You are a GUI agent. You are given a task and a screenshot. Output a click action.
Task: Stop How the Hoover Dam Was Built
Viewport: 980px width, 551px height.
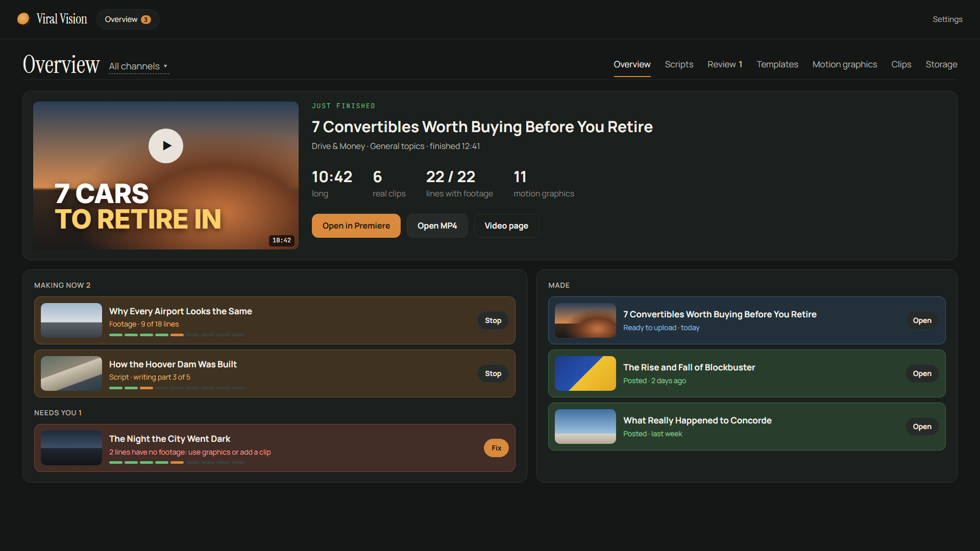[x=493, y=373]
